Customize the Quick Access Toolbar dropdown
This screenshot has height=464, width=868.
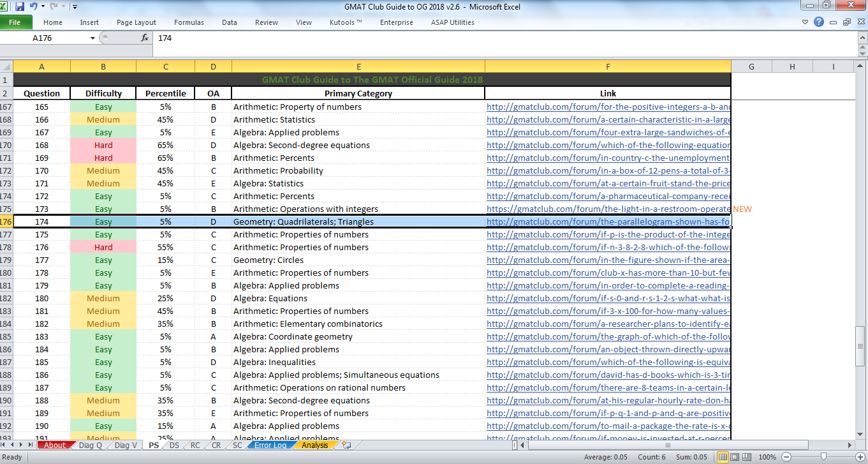(75, 7)
